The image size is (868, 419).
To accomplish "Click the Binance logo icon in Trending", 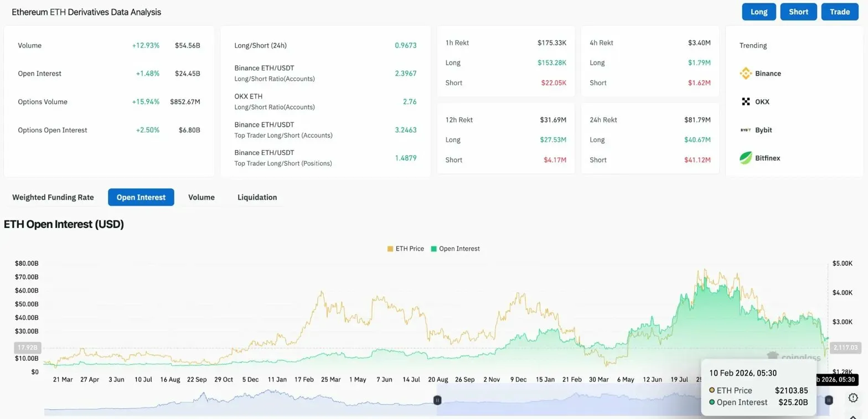I will [746, 74].
